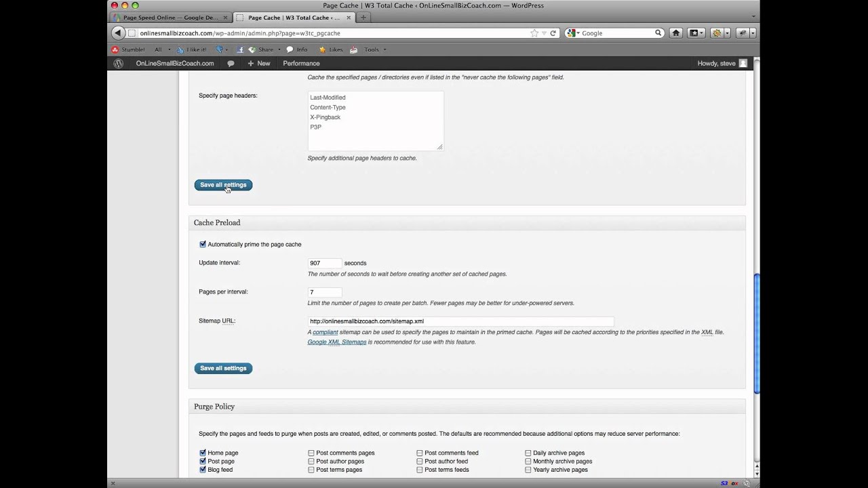The image size is (868, 488).
Task: Open the Tools dropdown in StumbleUpon bar
Action: click(x=384, y=49)
